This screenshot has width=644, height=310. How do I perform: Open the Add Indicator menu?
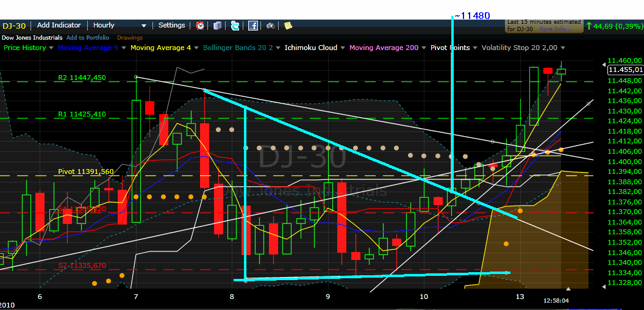pos(59,25)
